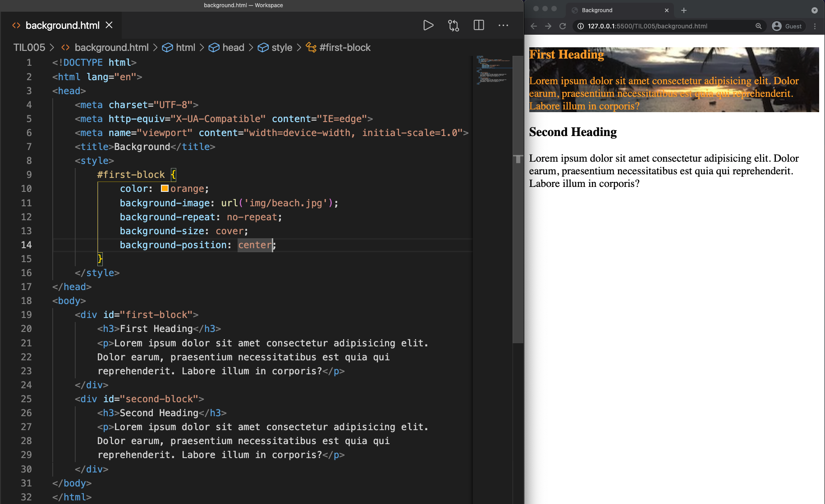
Task: Click 'X-UA-Compatible' attribute value
Action: click(x=218, y=118)
